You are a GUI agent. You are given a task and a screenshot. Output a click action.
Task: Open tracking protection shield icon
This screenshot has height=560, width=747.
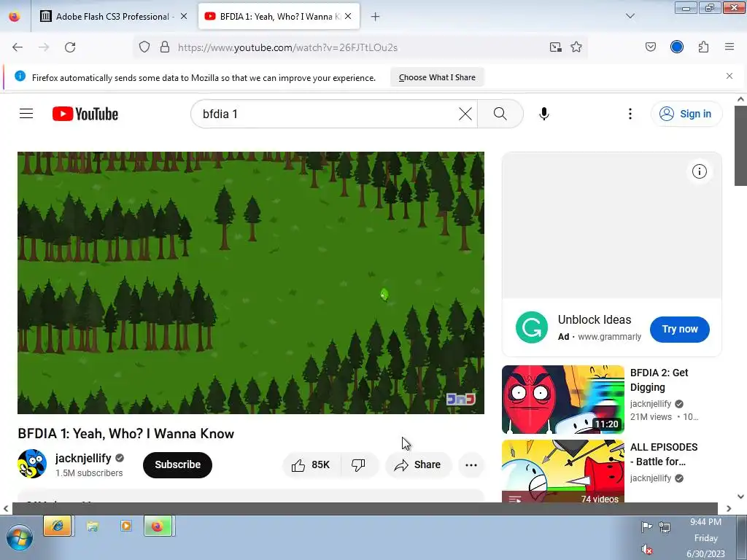(144, 47)
